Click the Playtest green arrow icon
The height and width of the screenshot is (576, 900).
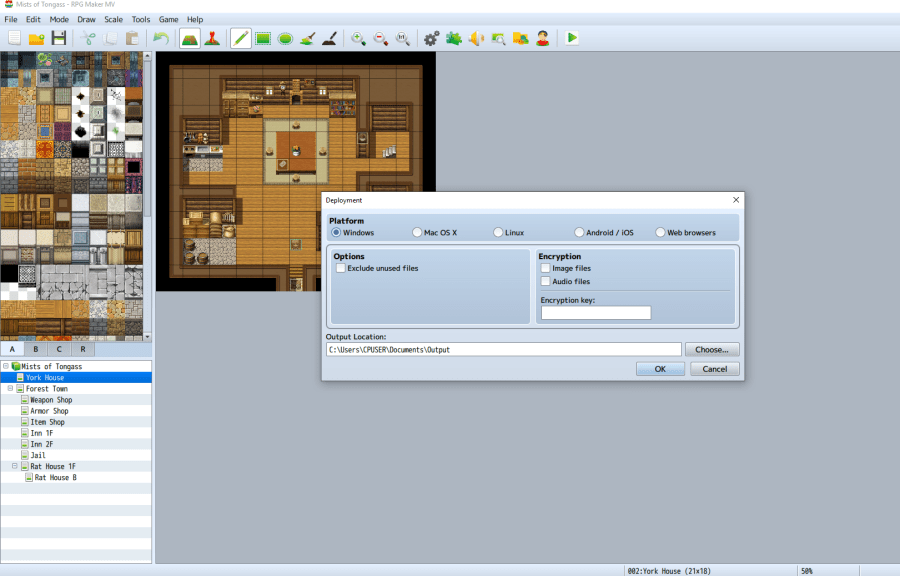572,38
